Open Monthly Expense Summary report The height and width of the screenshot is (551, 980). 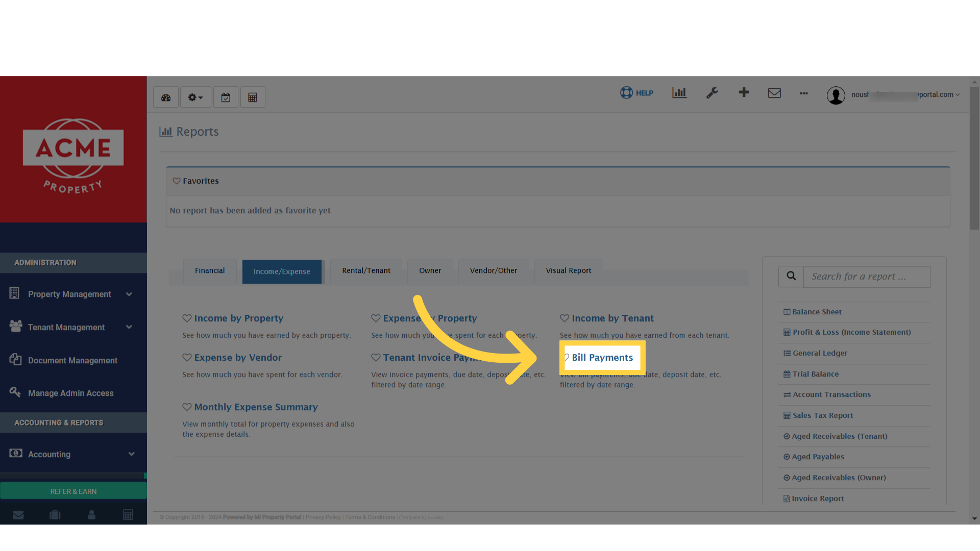click(256, 407)
